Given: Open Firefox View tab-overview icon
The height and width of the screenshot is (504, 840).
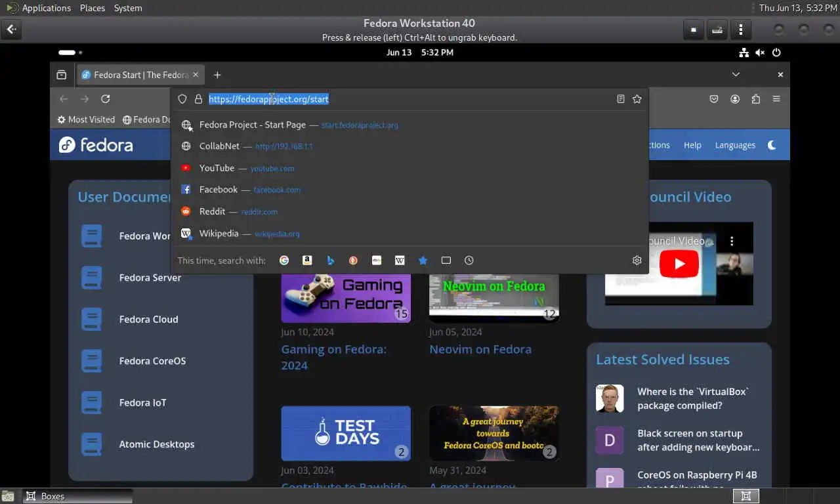Looking at the screenshot, I should pos(61,75).
